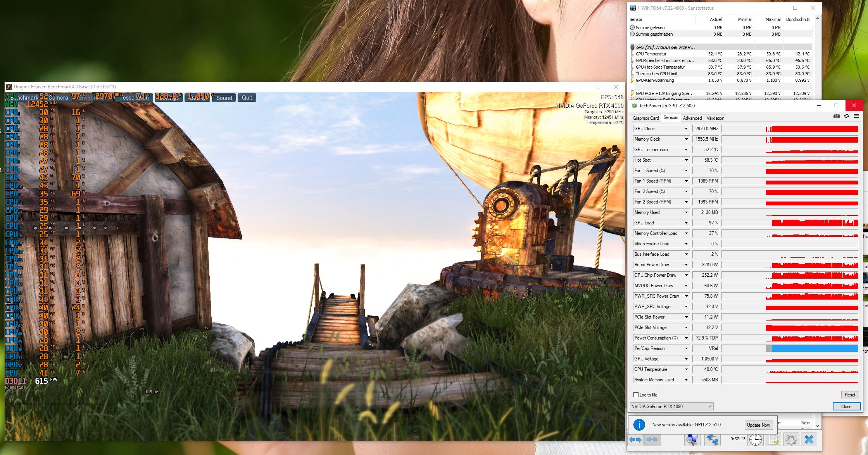868x455 pixels.
Task: Click the Quit button in Heaven
Action: click(247, 98)
